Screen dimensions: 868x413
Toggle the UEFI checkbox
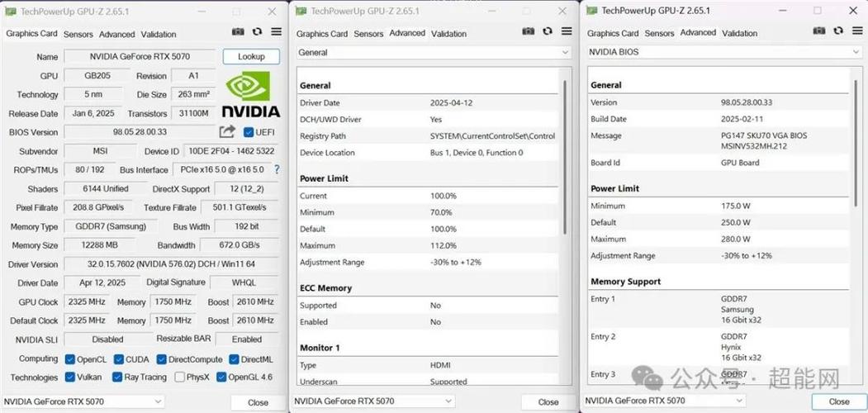pos(249,132)
